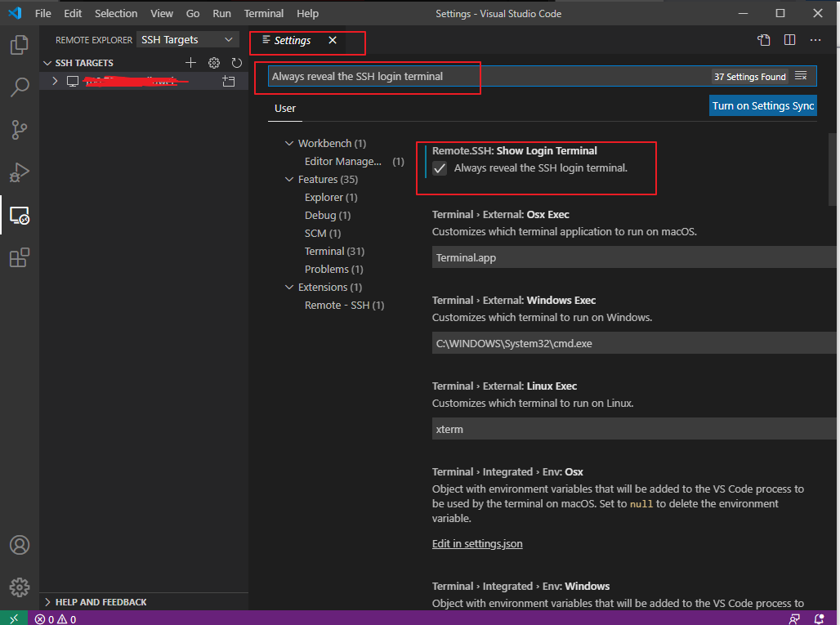Screen dimensions: 840x625
Task: Open the Go menu
Action: [x=193, y=13]
